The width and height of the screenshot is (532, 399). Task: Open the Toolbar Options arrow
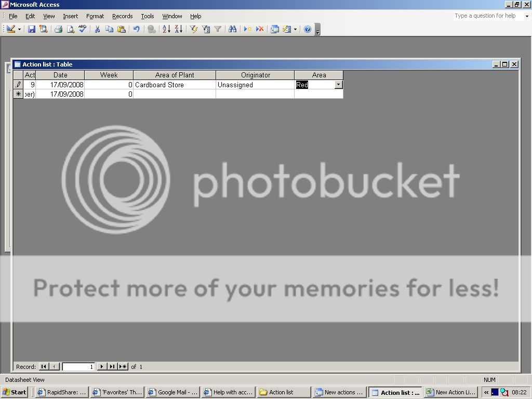317,30
